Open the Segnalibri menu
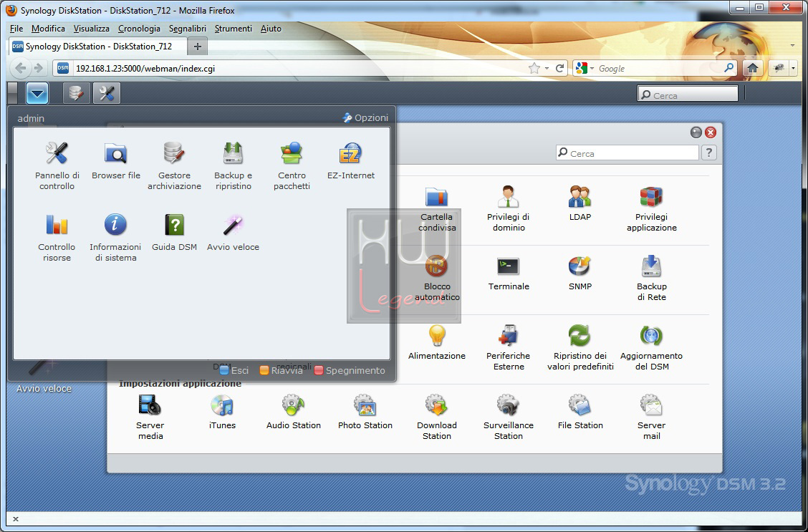 coord(188,29)
